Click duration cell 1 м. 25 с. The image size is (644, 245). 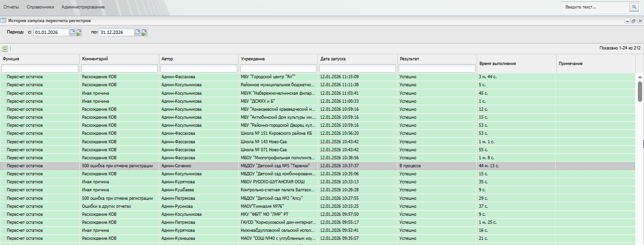[487, 222]
